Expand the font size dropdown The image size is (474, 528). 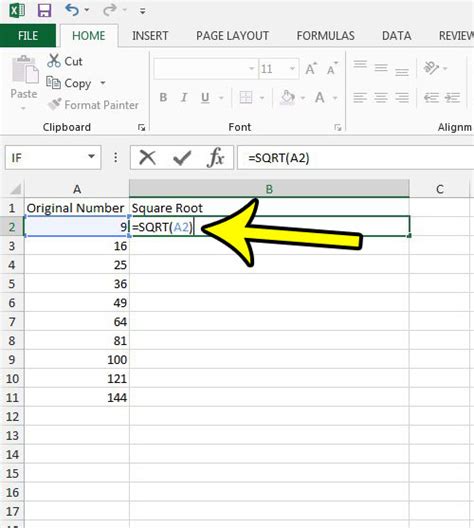click(292, 69)
